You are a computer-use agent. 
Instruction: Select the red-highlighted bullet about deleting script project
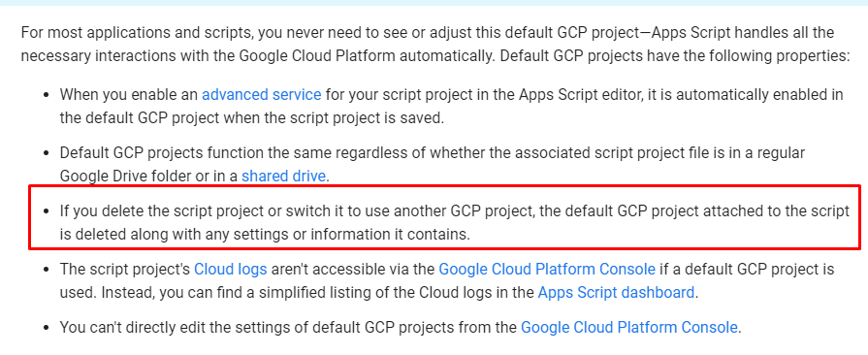click(445, 217)
